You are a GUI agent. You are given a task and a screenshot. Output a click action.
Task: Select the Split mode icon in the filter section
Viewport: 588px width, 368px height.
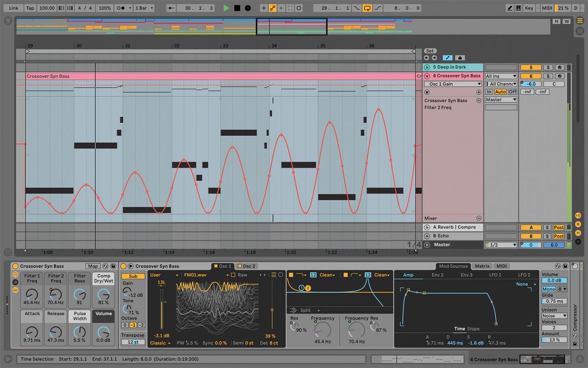tap(293, 310)
